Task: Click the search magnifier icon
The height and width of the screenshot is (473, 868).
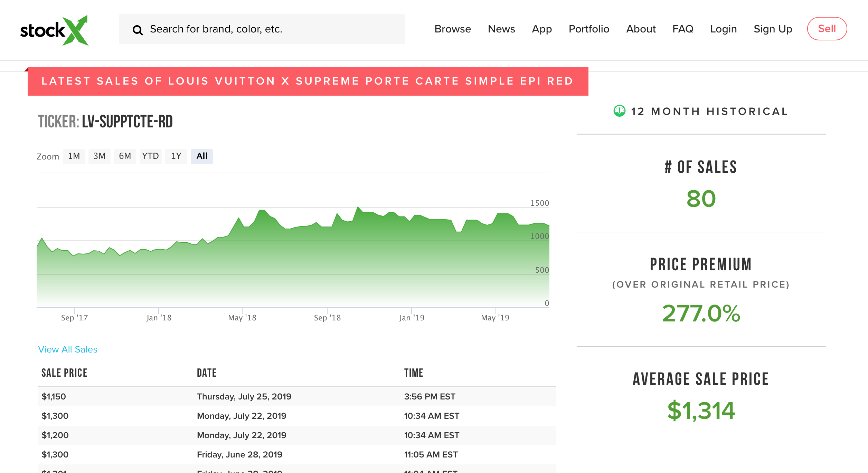Action: point(138,30)
